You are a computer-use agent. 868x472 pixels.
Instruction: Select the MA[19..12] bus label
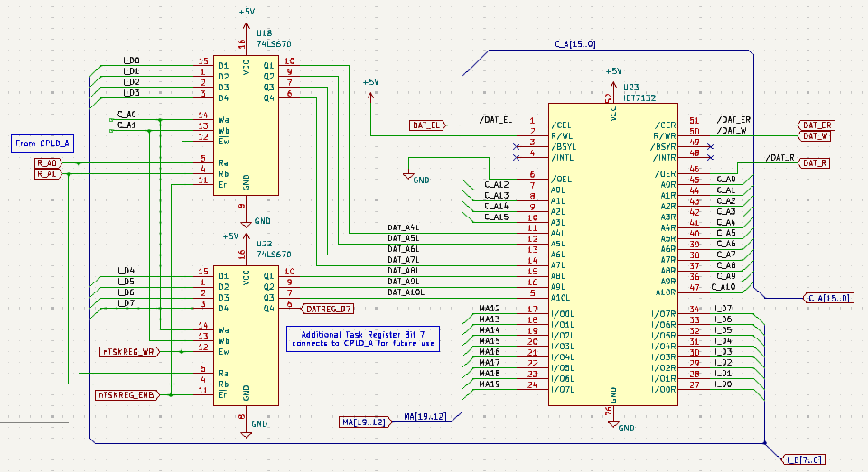pyautogui.click(x=365, y=422)
